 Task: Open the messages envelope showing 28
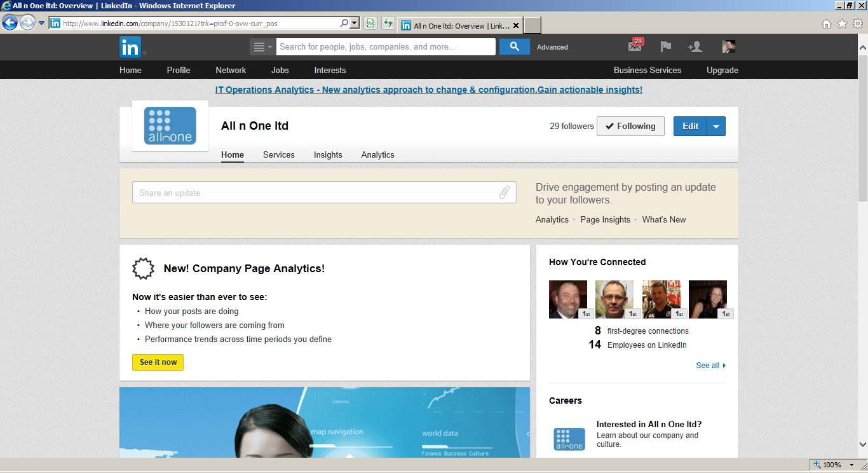[x=635, y=46]
